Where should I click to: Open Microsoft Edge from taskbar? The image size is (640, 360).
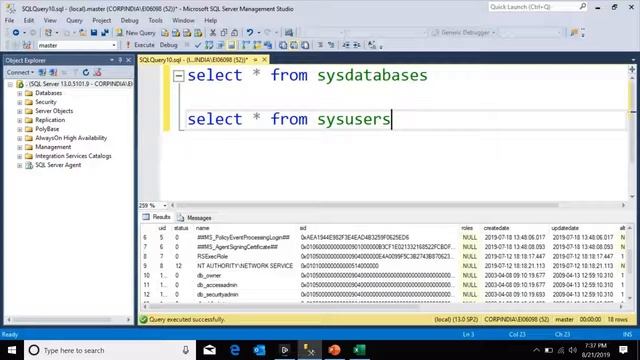click(235, 350)
